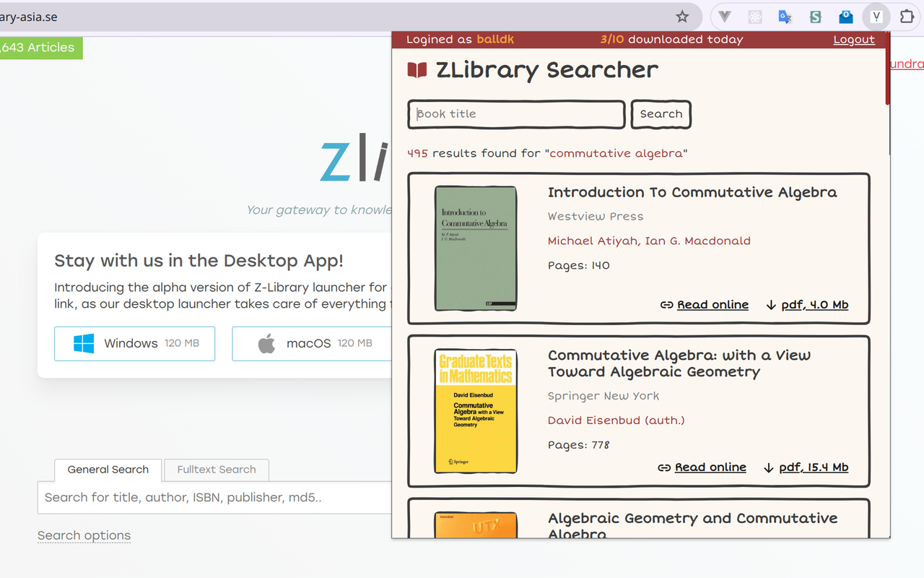Image resolution: width=924 pixels, height=578 pixels.
Task: Open the Outlook mail extension icon
Action: tap(845, 16)
